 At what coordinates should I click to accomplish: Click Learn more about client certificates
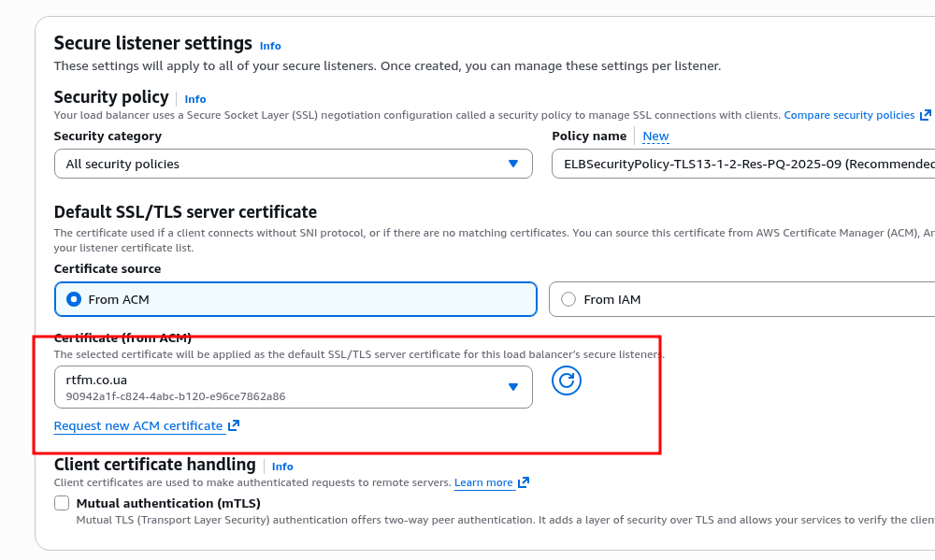[x=483, y=482]
